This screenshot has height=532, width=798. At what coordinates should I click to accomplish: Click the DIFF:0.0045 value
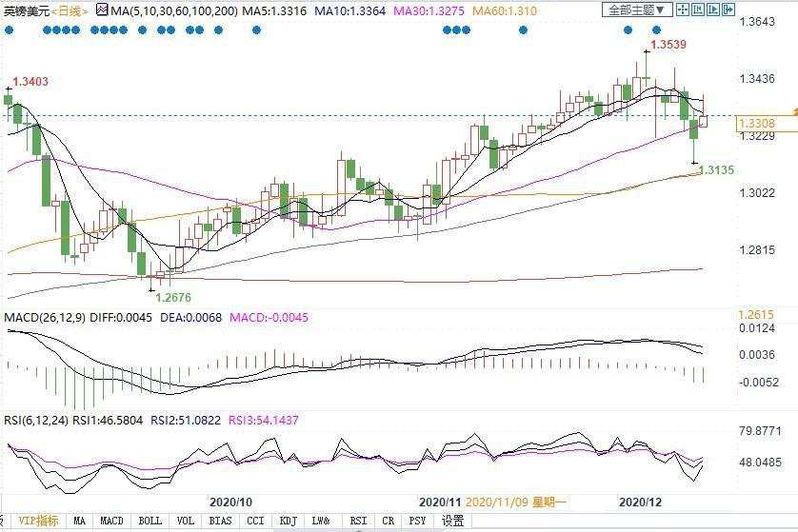tap(121, 317)
